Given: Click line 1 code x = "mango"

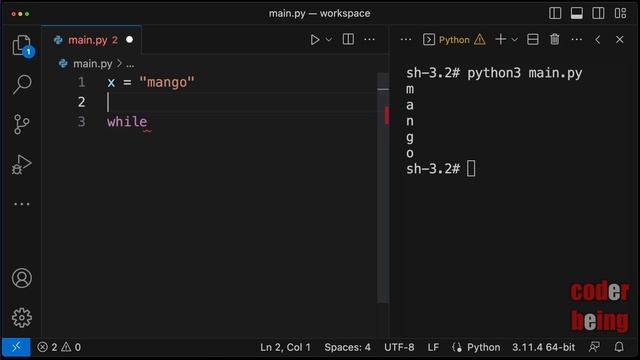Looking at the screenshot, I should point(151,82).
